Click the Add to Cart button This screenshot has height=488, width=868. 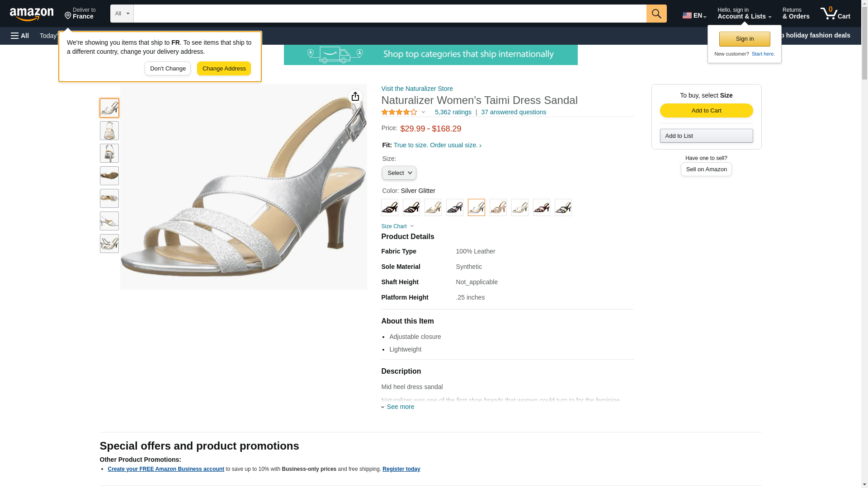click(x=706, y=111)
